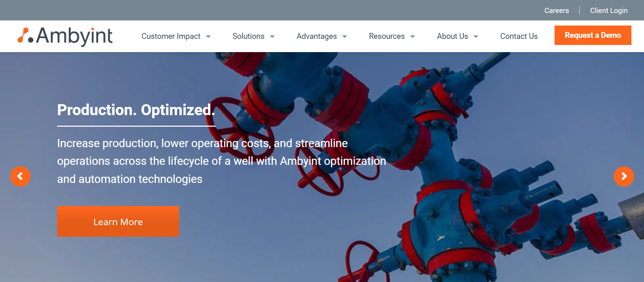
Task: Advance to next slide with right arrow
Action: pyautogui.click(x=624, y=176)
